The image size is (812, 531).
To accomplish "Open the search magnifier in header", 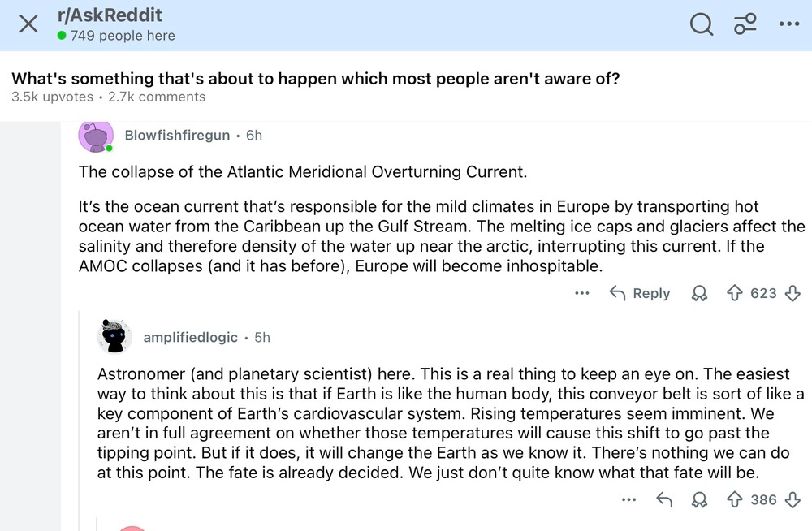I will coord(702,24).
